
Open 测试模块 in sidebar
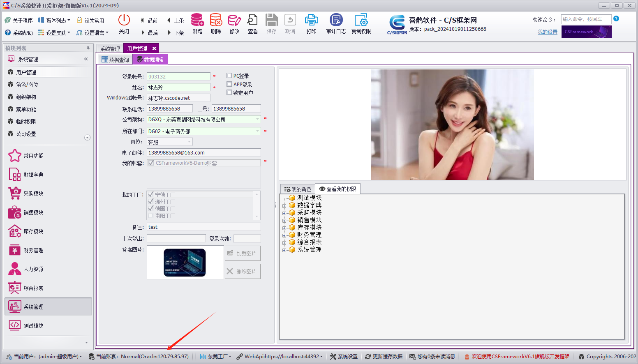click(x=48, y=326)
